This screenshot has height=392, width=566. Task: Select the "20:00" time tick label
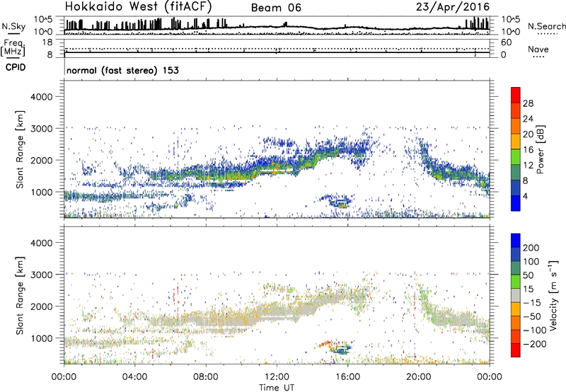(419, 377)
